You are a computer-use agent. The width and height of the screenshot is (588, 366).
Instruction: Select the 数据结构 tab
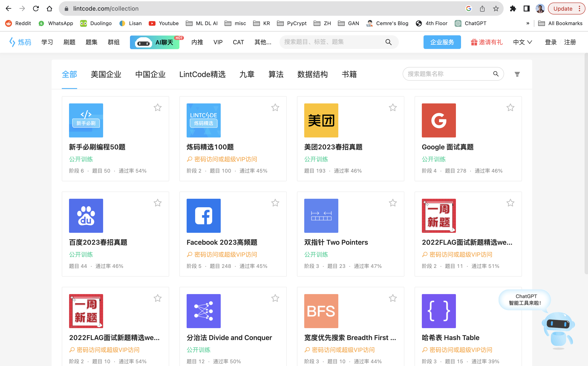pos(312,74)
